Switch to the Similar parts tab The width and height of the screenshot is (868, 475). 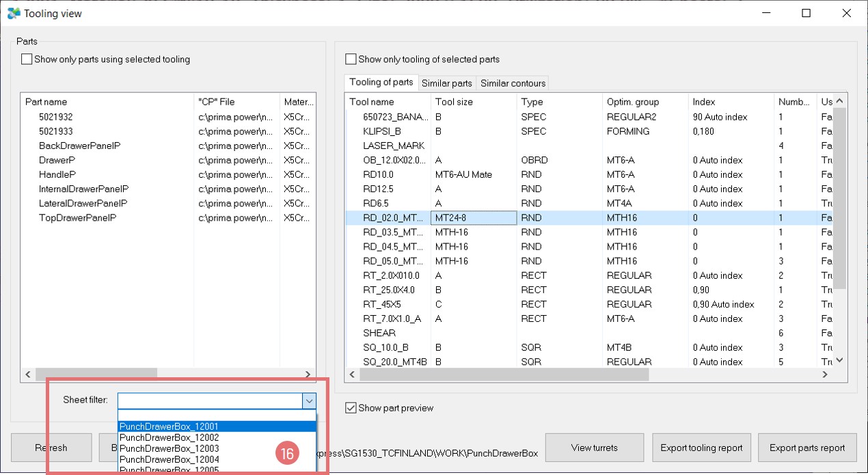(446, 83)
